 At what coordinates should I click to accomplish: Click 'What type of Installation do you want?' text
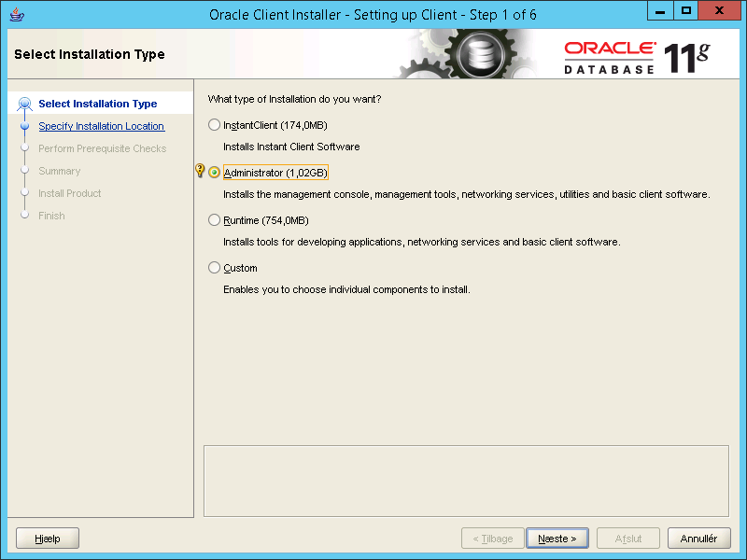[294, 99]
